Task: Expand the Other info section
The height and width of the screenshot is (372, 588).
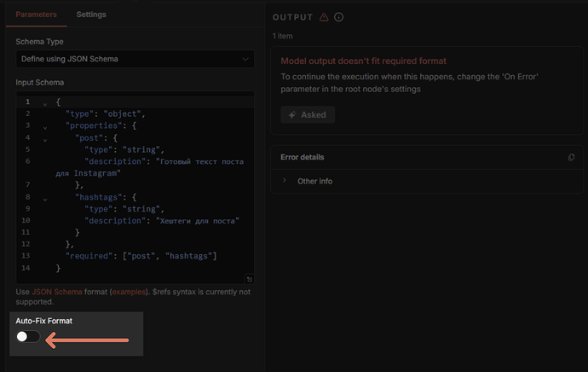Action: point(314,182)
